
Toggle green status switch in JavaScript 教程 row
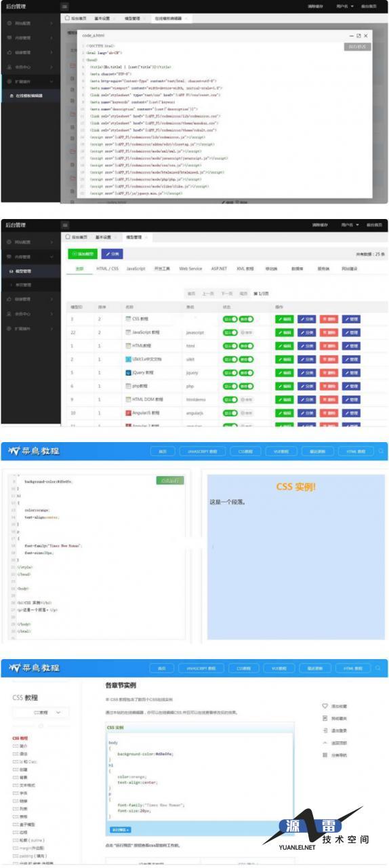coord(230,332)
